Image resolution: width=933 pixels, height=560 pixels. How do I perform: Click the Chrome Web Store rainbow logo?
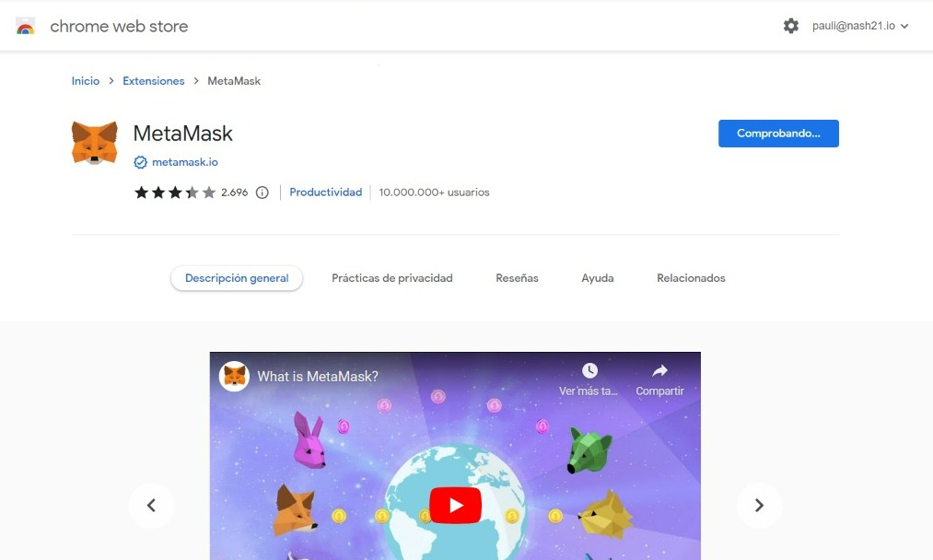[25, 26]
